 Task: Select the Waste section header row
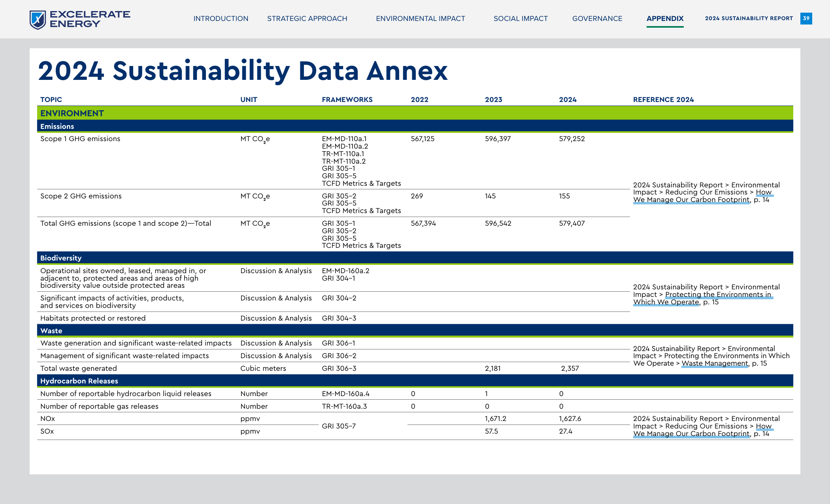tap(415, 331)
